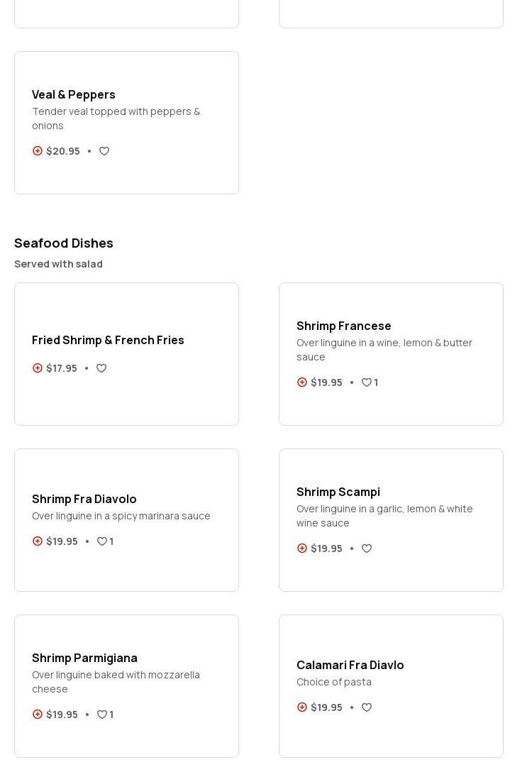The height and width of the screenshot is (772, 532).
Task: Click the plus icon for Shrimp Francese
Action: pos(302,382)
